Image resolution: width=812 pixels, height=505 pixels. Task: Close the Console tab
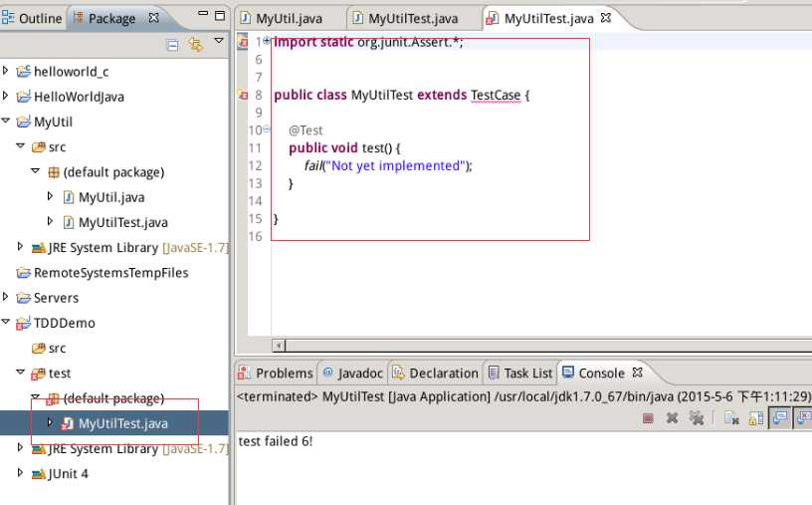pos(638,373)
